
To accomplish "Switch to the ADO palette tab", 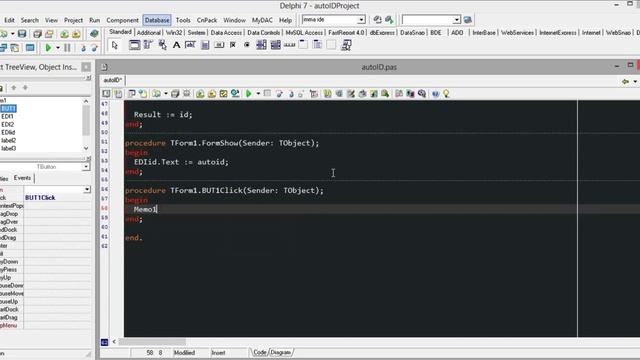I will coord(457,32).
